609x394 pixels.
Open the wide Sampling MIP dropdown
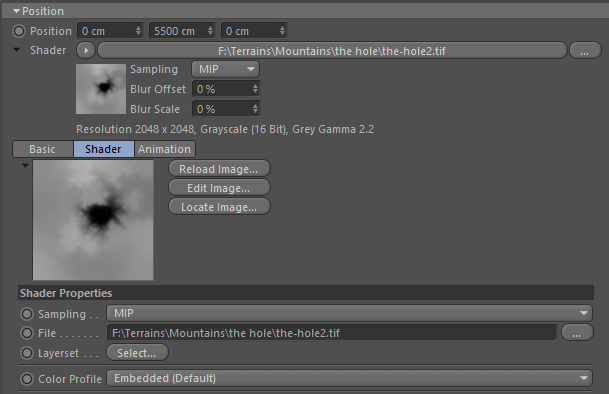coord(350,313)
